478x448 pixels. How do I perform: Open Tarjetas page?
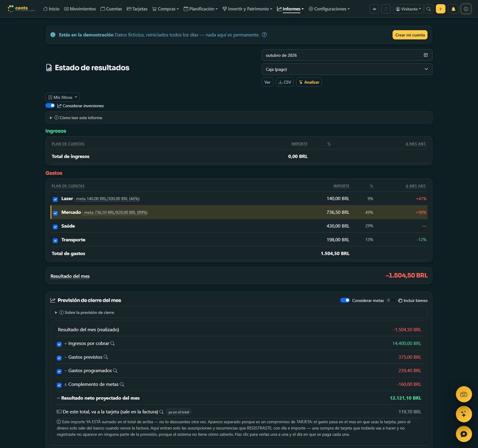pyautogui.click(x=137, y=9)
